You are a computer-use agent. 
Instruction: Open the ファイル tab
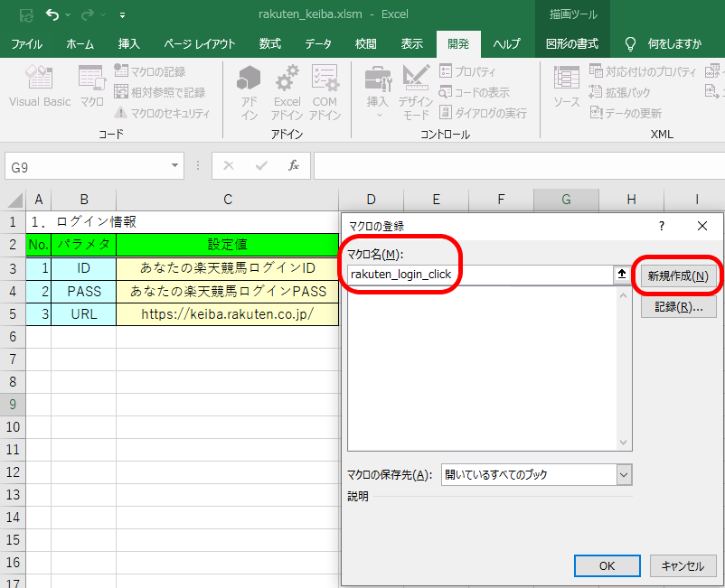pyautogui.click(x=27, y=44)
